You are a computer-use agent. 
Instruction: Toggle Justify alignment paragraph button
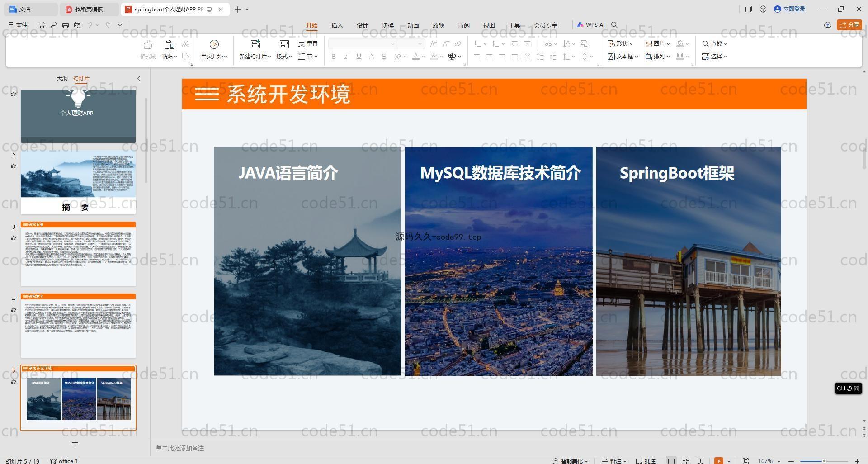514,57
